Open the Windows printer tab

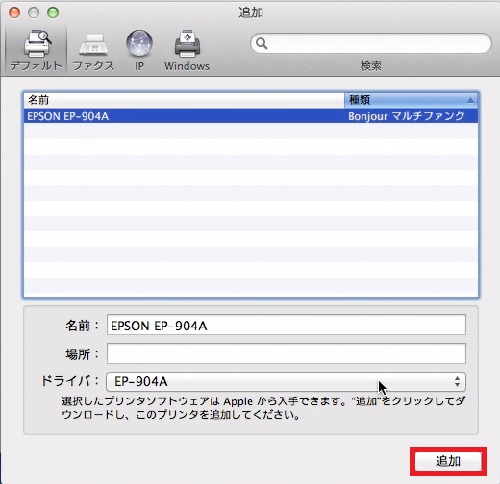(x=187, y=51)
